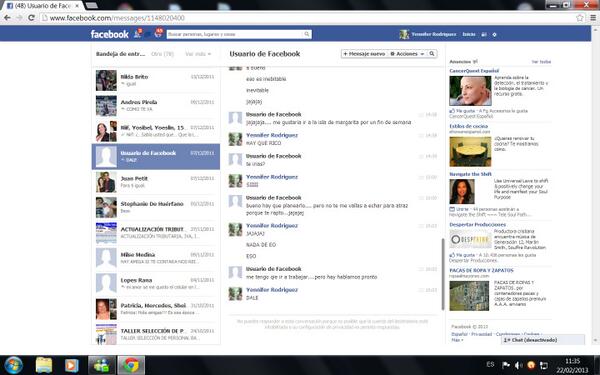The width and height of the screenshot is (600, 375).
Task: Select the Usuario de Facebook conversation row
Action: click(156, 157)
